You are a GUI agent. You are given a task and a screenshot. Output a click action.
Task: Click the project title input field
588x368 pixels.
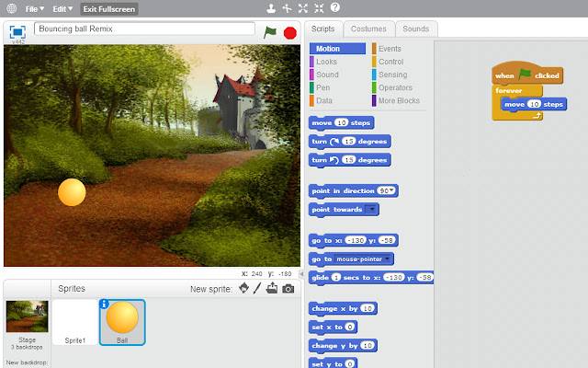coord(144,29)
